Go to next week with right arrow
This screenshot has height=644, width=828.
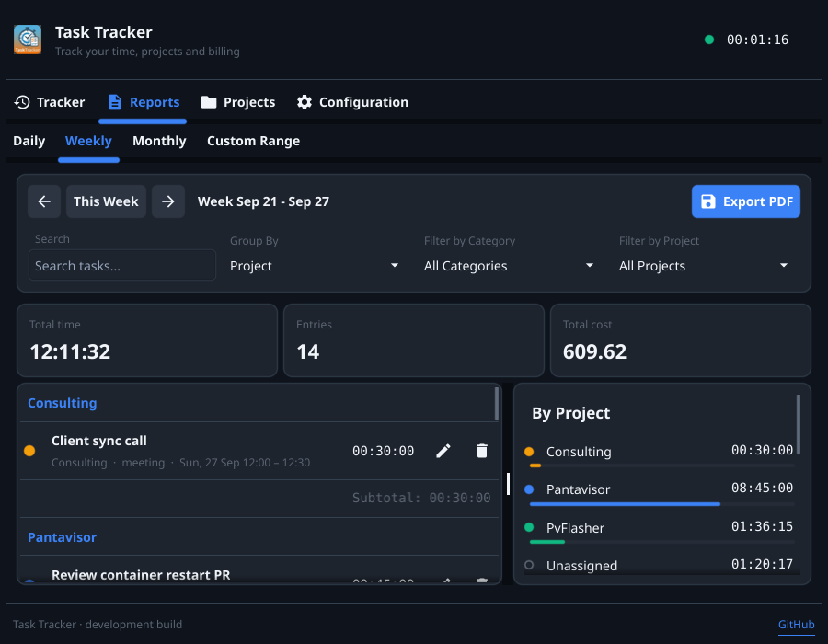168,201
